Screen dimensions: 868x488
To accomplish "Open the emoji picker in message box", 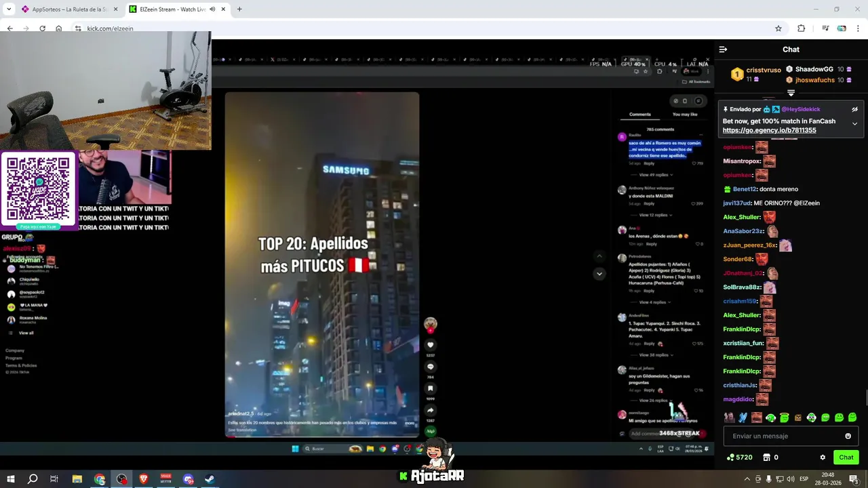I will point(848,436).
